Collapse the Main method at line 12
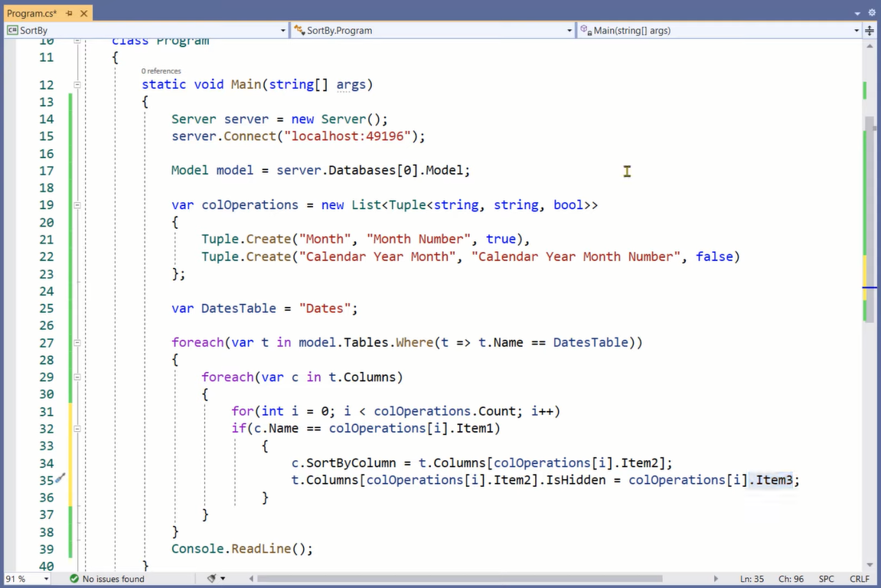The height and width of the screenshot is (588, 881). pos(77,84)
